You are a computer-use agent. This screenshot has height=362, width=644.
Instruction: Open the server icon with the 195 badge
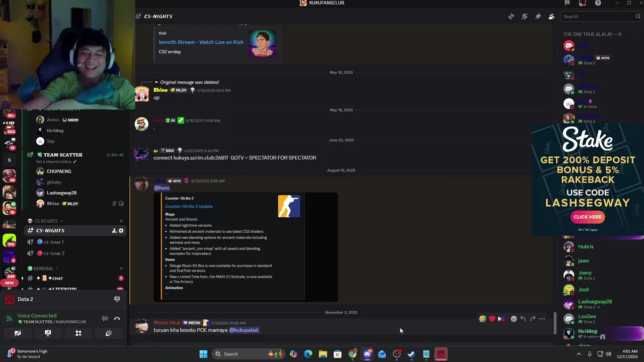tap(9, 240)
